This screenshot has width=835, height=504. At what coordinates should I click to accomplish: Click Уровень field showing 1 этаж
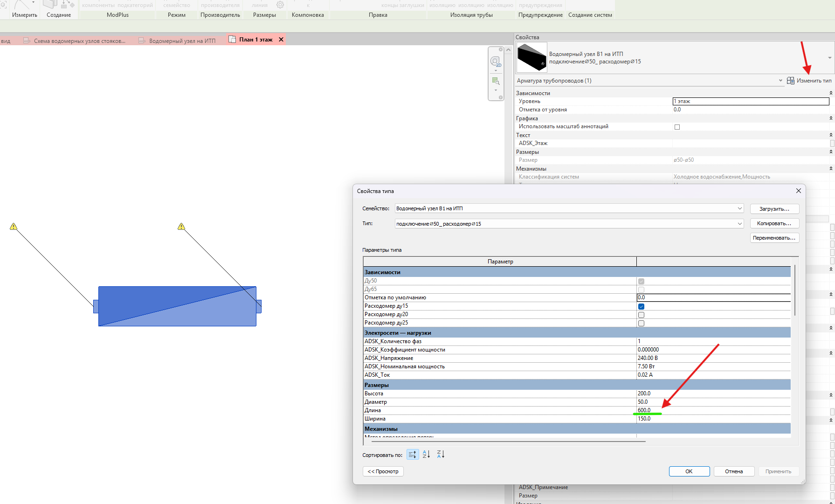pos(751,101)
